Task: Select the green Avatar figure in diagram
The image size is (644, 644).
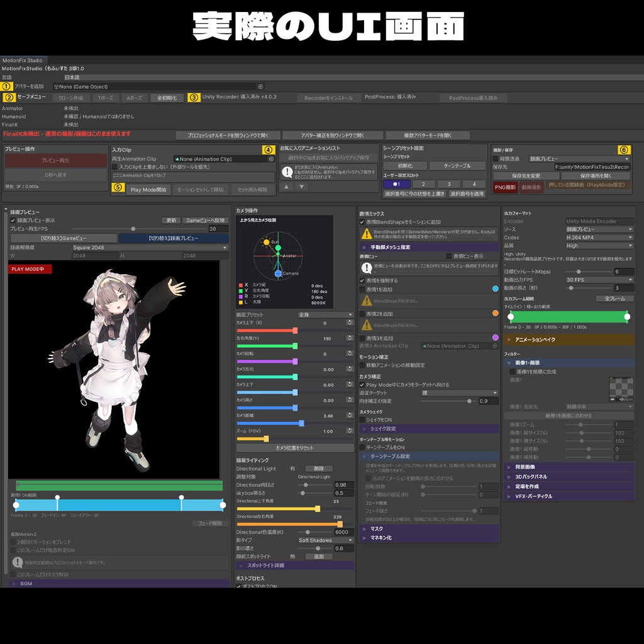Action: click(278, 255)
